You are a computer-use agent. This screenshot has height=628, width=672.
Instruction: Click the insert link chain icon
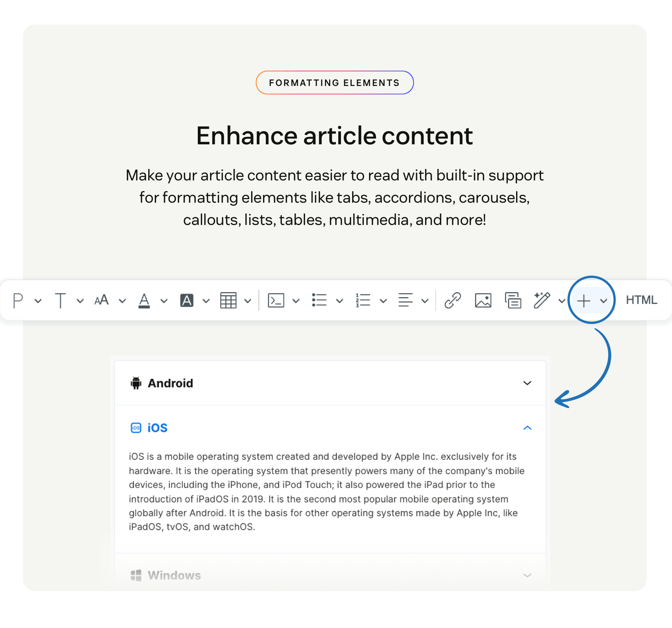pos(453,300)
